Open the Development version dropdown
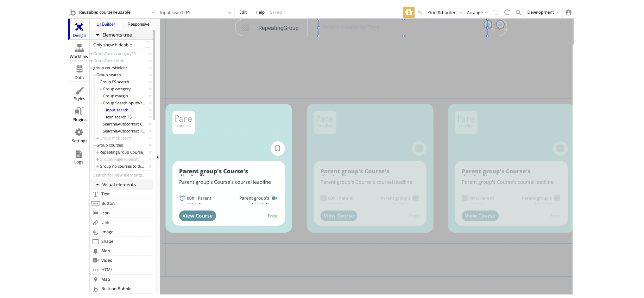This screenshot has height=298, width=644. click(x=543, y=12)
